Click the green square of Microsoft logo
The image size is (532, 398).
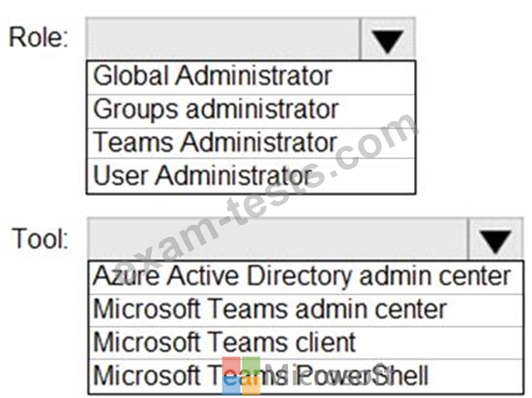pyautogui.click(x=251, y=365)
